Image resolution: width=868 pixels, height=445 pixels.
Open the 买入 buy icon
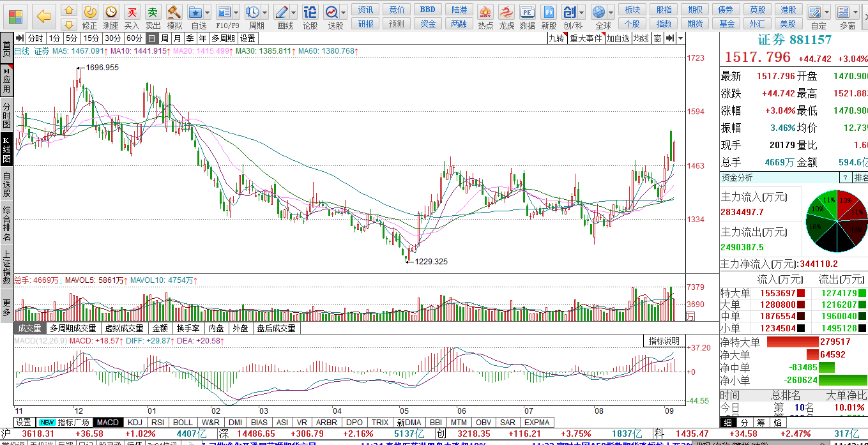point(132,17)
